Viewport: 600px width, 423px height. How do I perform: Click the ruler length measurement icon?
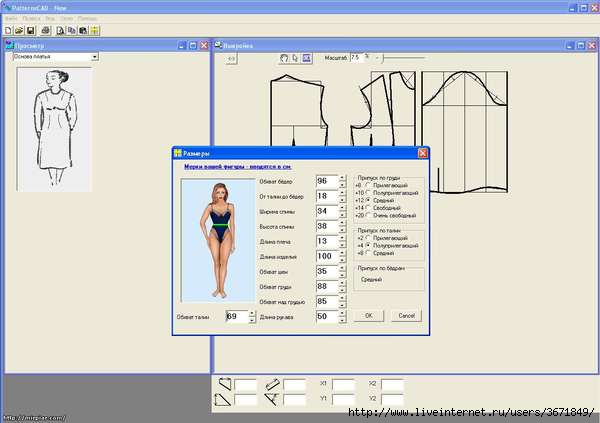tap(272, 384)
